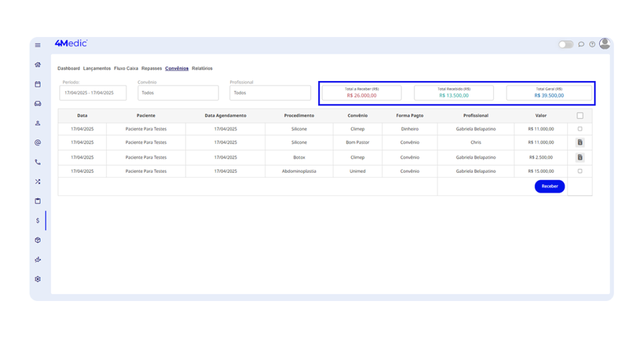
Task: Open the help question mark icon
Action: point(592,45)
